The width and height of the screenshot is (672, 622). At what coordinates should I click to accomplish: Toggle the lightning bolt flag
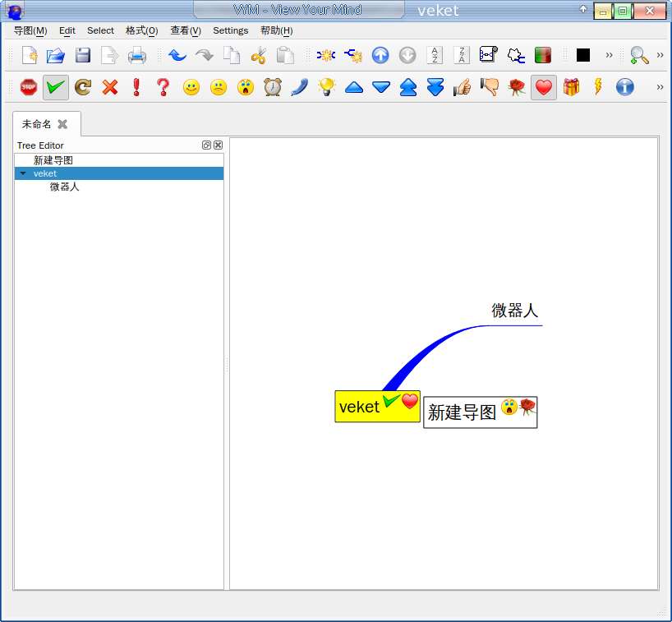[x=598, y=87]
